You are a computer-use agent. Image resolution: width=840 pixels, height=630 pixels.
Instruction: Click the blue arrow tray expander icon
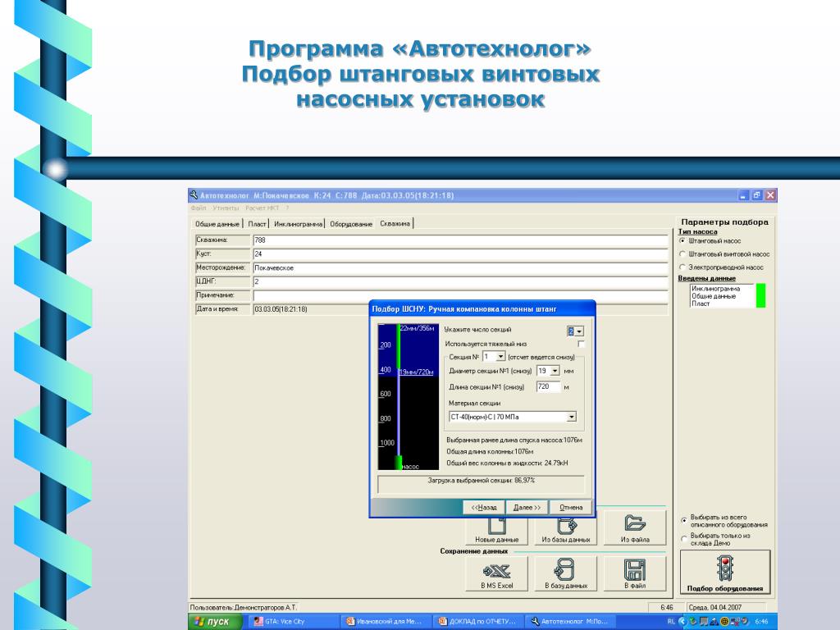click(x=682, y=622)
